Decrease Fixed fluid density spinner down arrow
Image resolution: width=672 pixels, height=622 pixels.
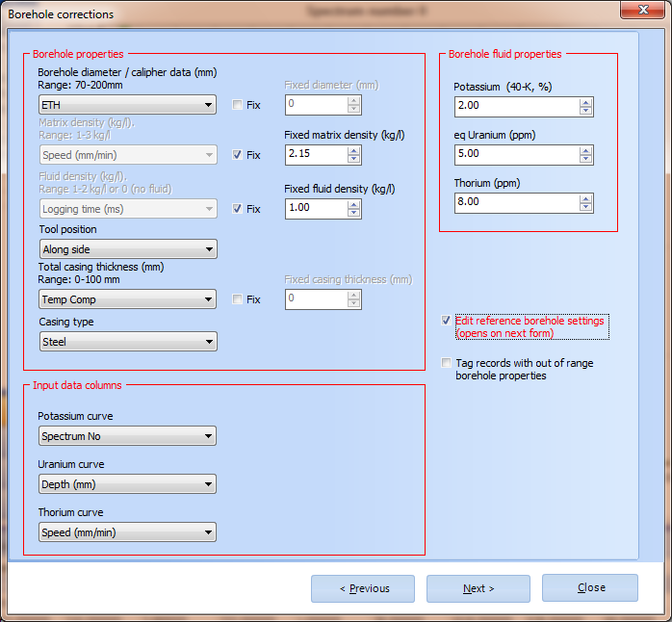(x=354, y=213)
